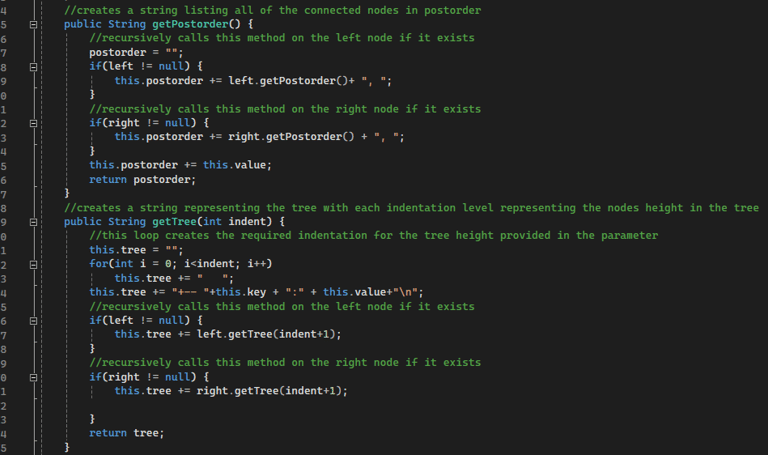The image size is (768, 455).
Task: Click the line 'this.tree += " ";' inside the loop
Action: click(x=174, y=278)
